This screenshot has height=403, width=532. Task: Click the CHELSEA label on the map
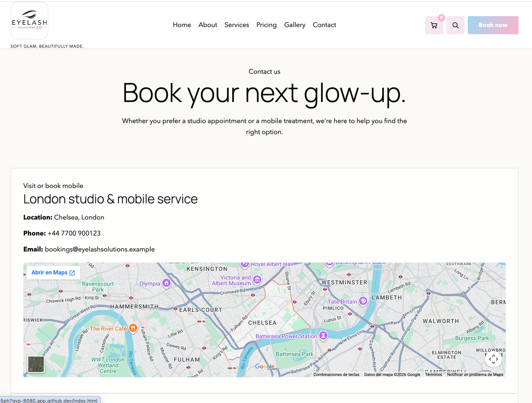pos(262,323)
